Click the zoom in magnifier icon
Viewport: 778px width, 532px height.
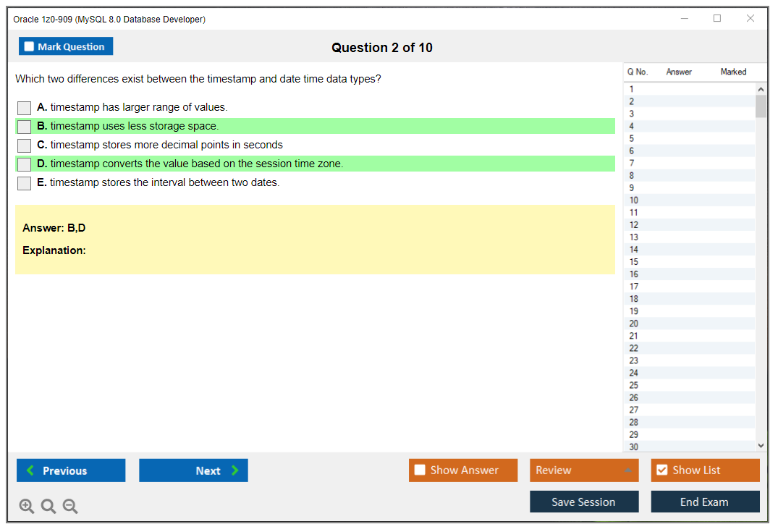(27, 506)
